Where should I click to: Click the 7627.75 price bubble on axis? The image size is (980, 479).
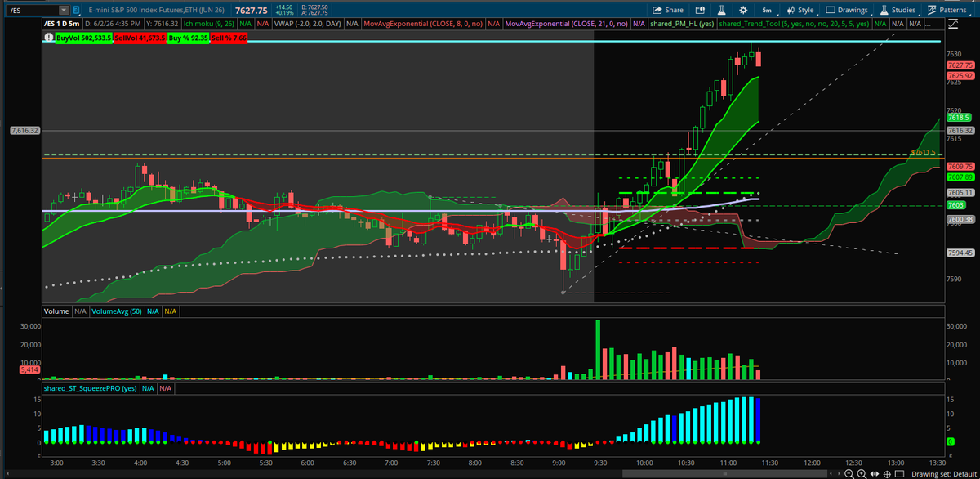(961, 65)
